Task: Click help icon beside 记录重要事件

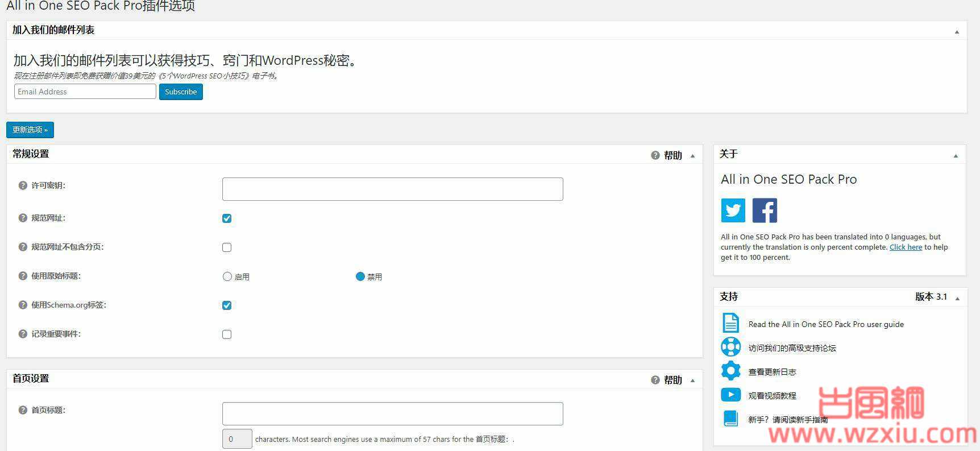Action: pos(23,334)
